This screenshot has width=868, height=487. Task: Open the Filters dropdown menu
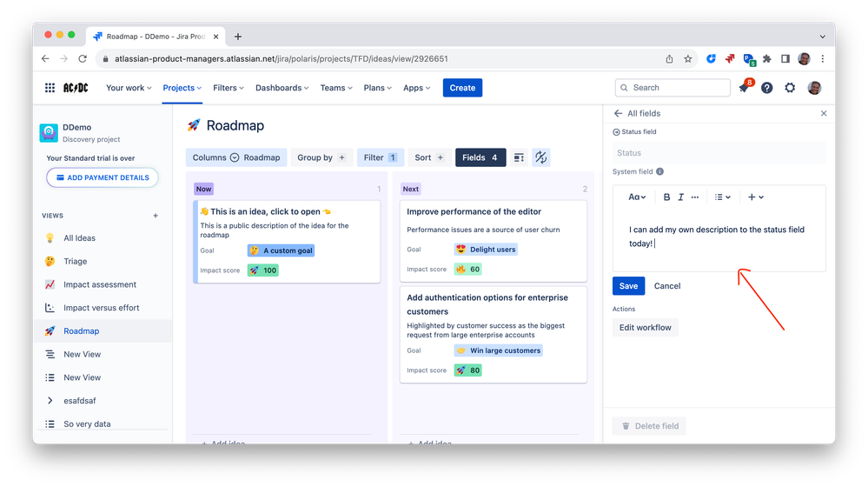228,88
